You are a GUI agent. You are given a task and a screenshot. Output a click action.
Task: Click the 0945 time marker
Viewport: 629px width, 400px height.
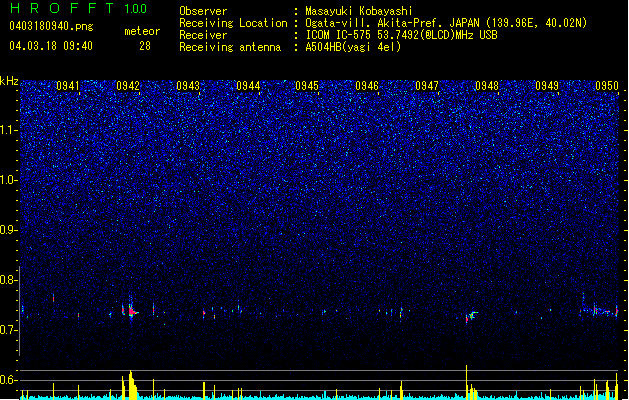point(307,86)
